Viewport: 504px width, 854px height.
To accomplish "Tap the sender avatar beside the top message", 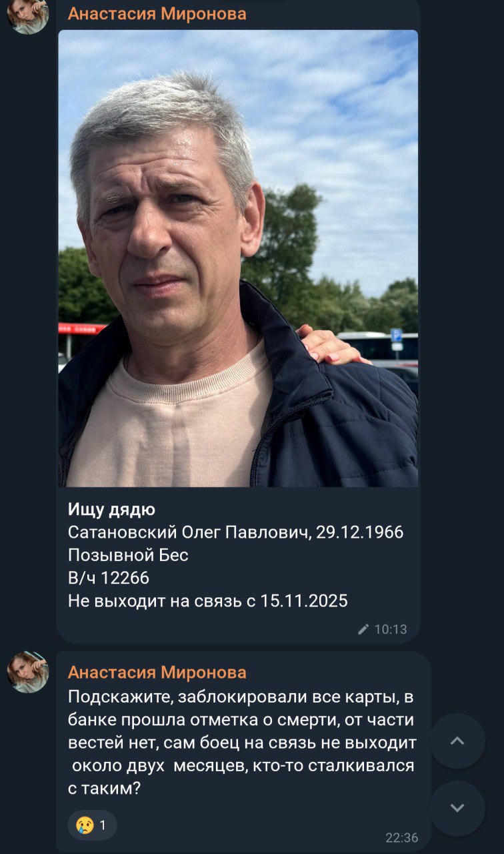I will pos(28,15).
